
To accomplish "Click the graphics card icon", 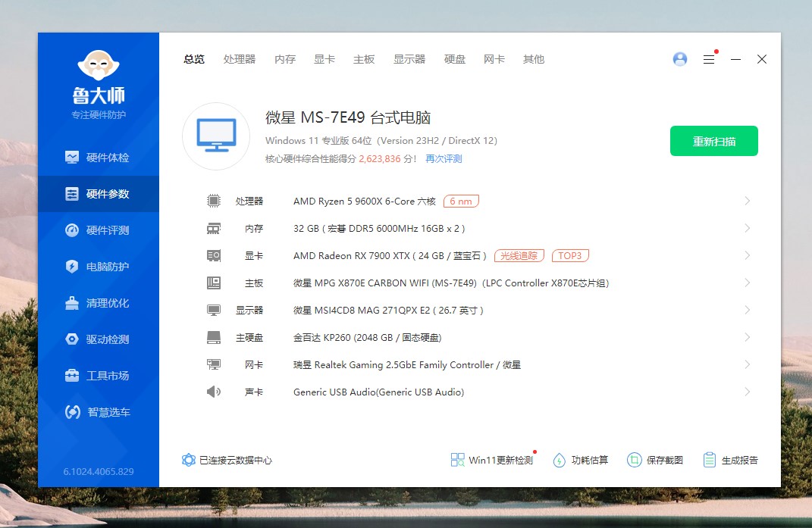I will click(x=213, y=256).
